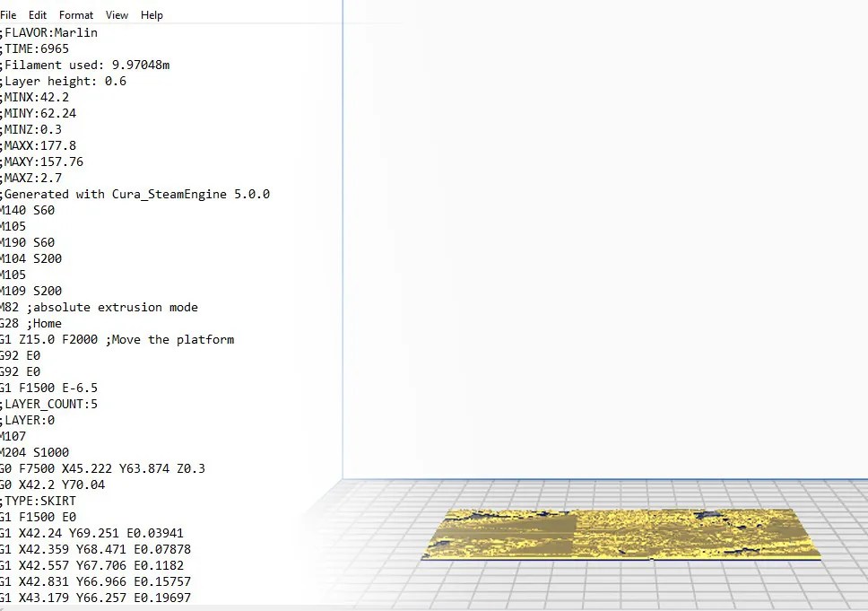The image size is (868, 611).
Task: Click the Generated with Cura_SteamEngine line
Action: click(135, 194)
